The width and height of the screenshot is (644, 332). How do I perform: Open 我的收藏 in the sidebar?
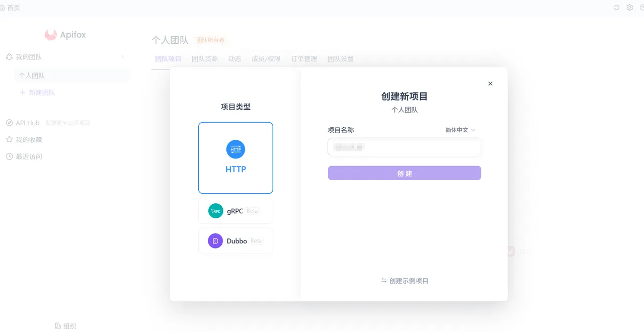[29, 140]
